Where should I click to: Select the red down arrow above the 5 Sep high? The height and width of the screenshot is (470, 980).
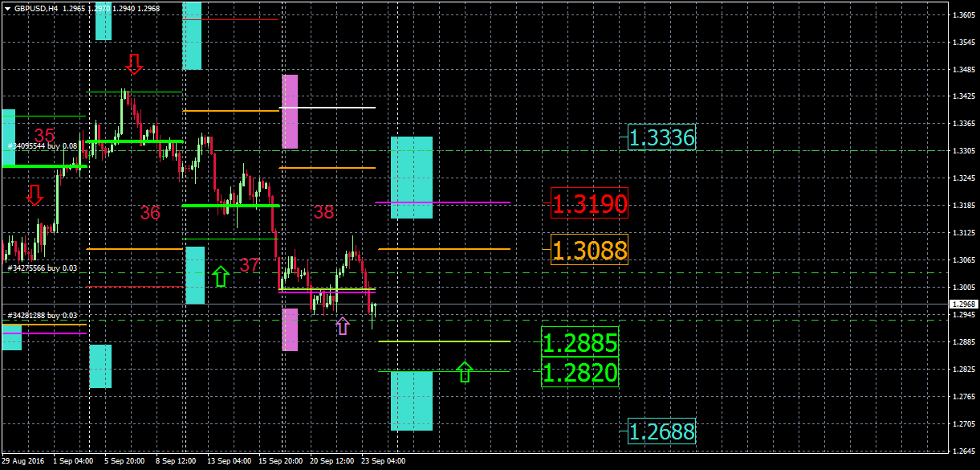point(135,64)
